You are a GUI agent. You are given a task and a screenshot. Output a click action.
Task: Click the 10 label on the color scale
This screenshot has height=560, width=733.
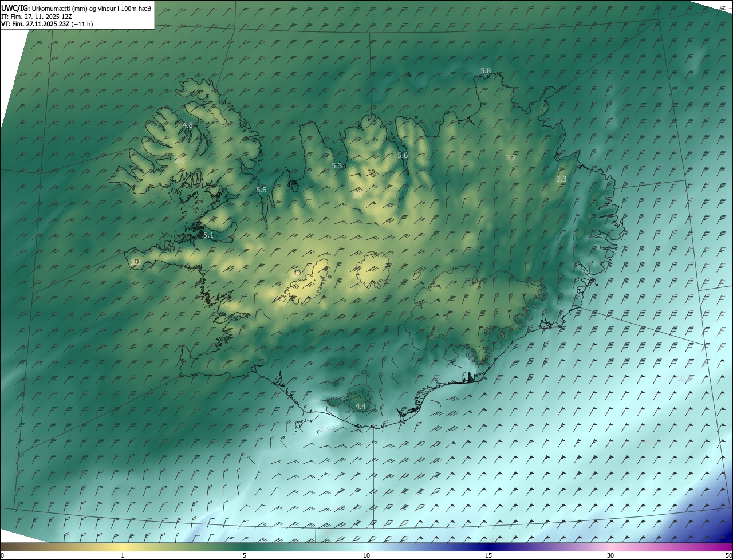coord(366,555)
